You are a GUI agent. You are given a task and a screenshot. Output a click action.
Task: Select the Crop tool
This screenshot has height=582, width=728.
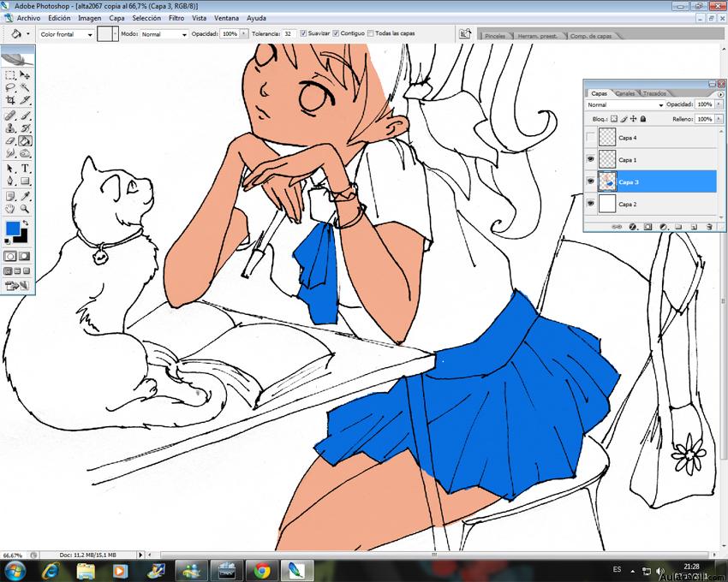click(10, 99)
